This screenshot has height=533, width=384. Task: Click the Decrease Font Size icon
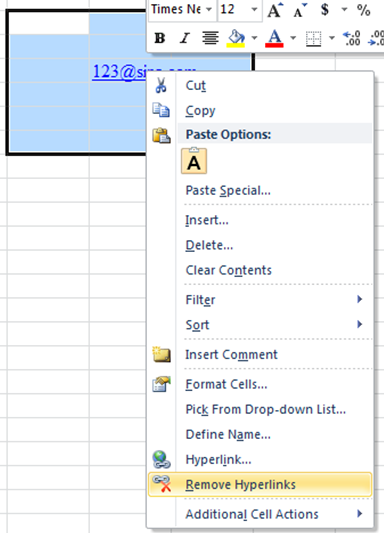tap(300, 10)
